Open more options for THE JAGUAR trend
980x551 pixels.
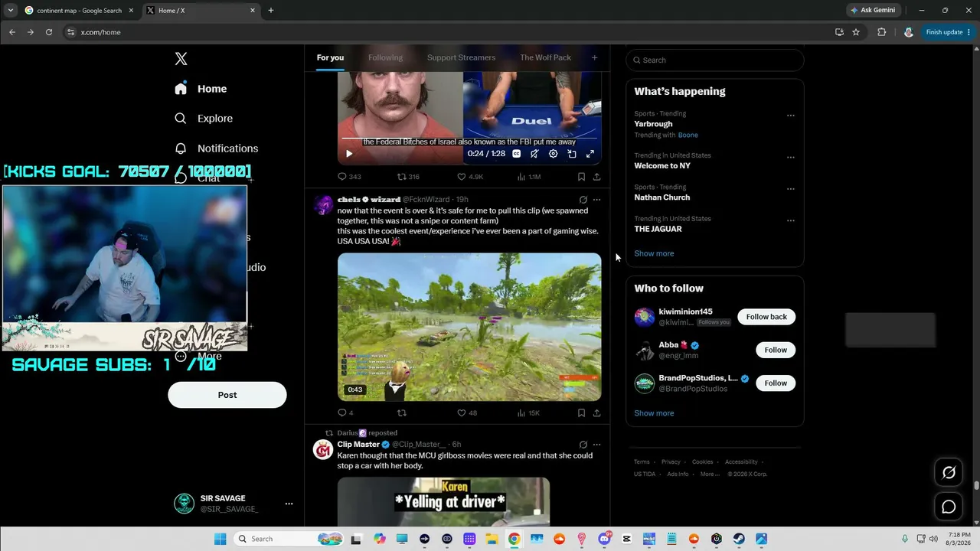791,221
